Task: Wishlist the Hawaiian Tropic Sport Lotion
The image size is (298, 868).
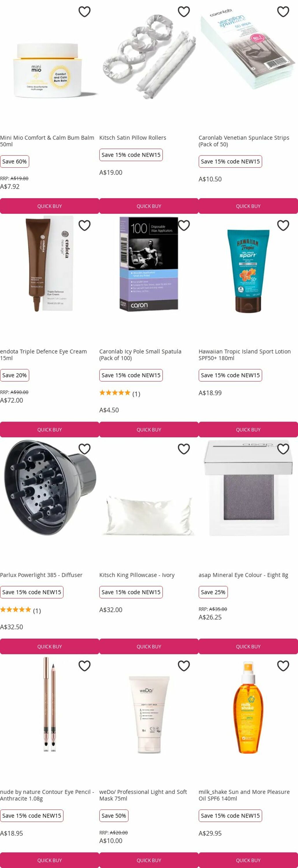Action: (283, 225)
